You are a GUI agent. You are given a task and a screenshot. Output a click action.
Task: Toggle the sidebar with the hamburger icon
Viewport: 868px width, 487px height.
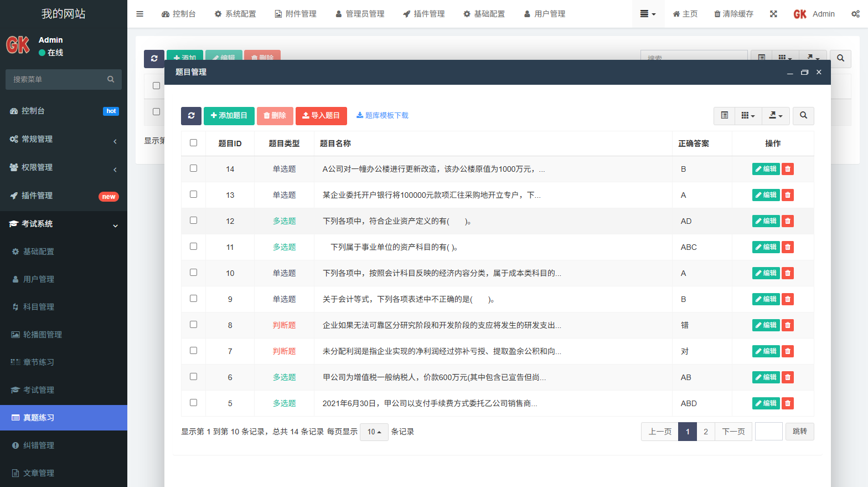point(139,14)
